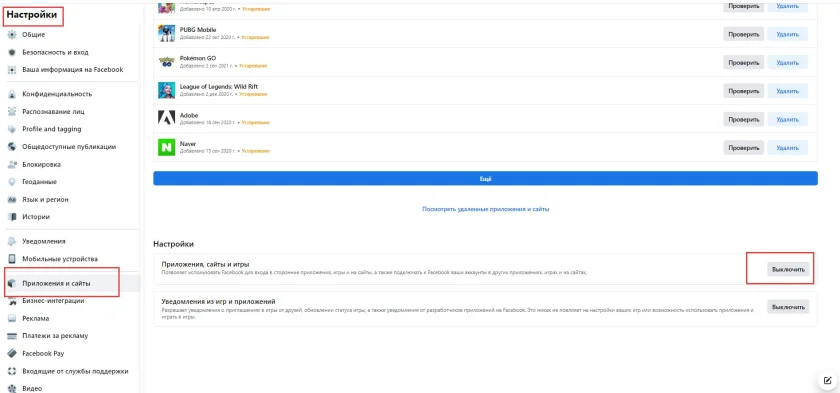840x393 pixels.
Task: Click the Геоданные sidebar label
Action: 39,182
